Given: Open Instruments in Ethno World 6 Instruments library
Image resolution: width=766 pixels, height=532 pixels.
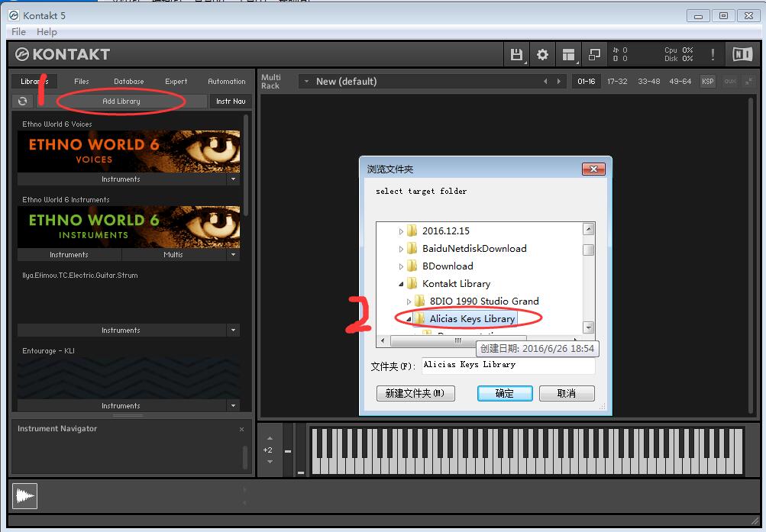Looking at the screenshot, I should pos(69,255).
